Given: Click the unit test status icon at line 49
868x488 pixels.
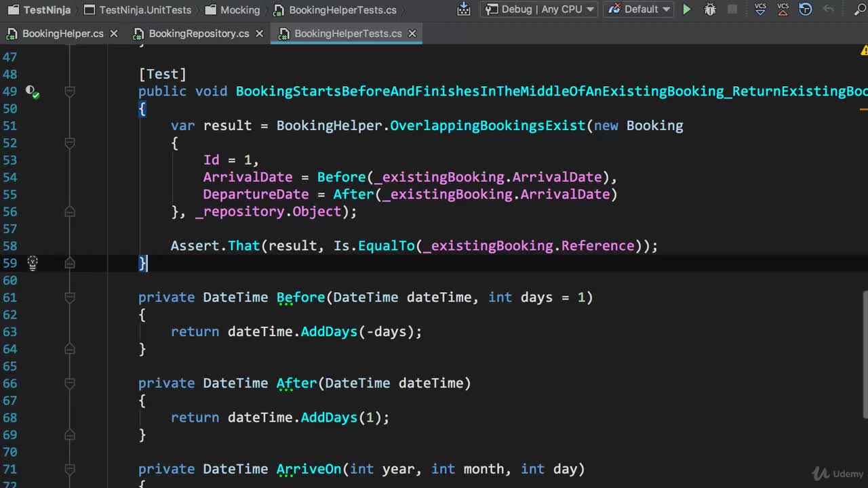Looking at the screenshot, I should tap(32, 91).
